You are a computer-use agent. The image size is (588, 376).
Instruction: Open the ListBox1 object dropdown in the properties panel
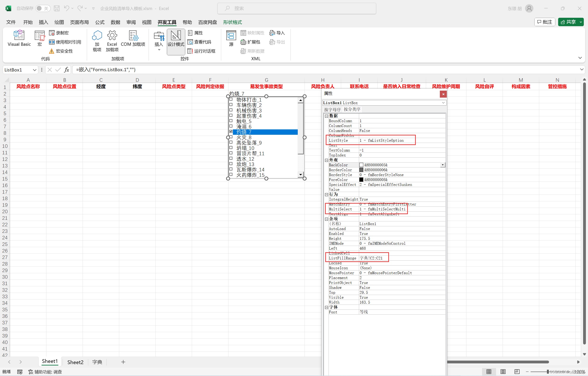(x=443, y=103)
